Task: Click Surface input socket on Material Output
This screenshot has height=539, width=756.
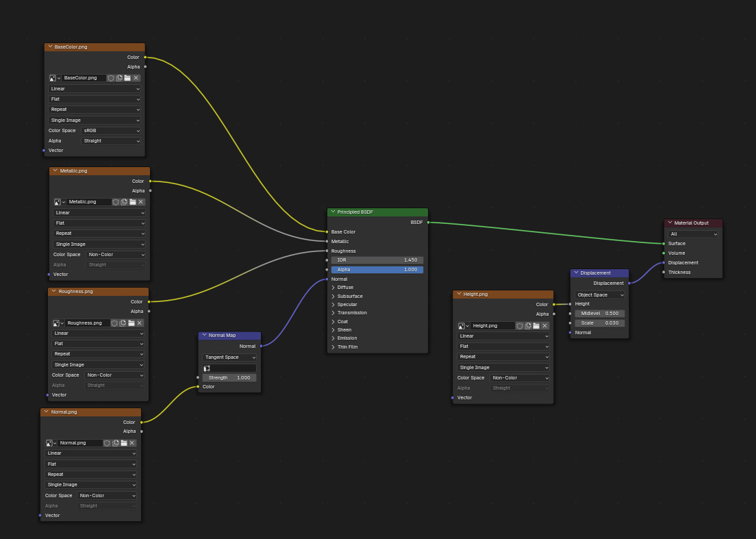Action: [x=664, y=243]
